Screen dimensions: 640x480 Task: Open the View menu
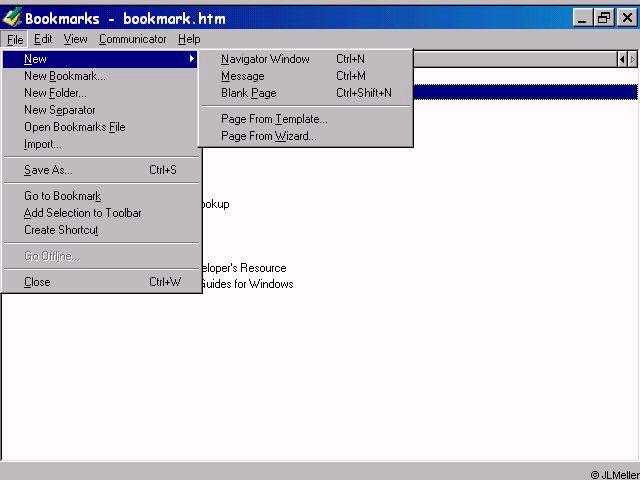pos(75,39)
